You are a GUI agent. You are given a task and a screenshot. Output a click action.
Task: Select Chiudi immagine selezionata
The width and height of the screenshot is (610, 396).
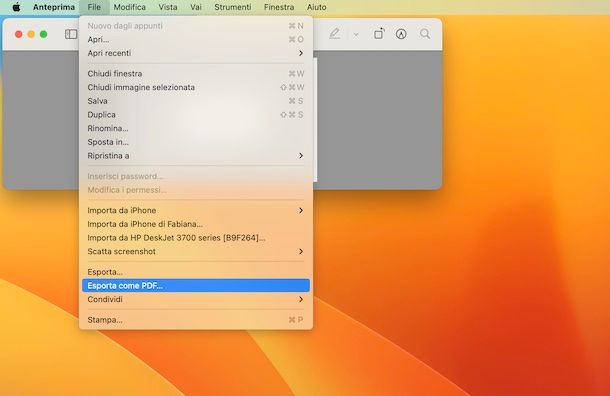click(x=196, y=87)
